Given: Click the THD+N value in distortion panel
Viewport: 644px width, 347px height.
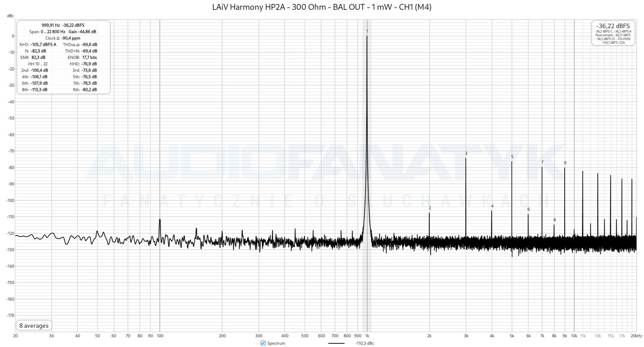Looking at the screenshot, I should click(89, 51).
